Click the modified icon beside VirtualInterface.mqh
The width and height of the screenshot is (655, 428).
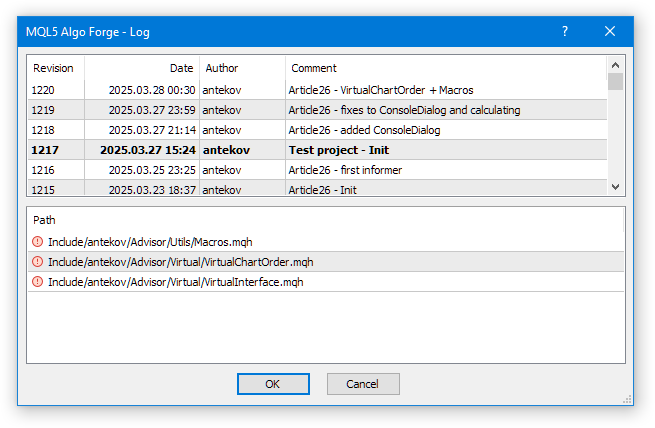38,282
